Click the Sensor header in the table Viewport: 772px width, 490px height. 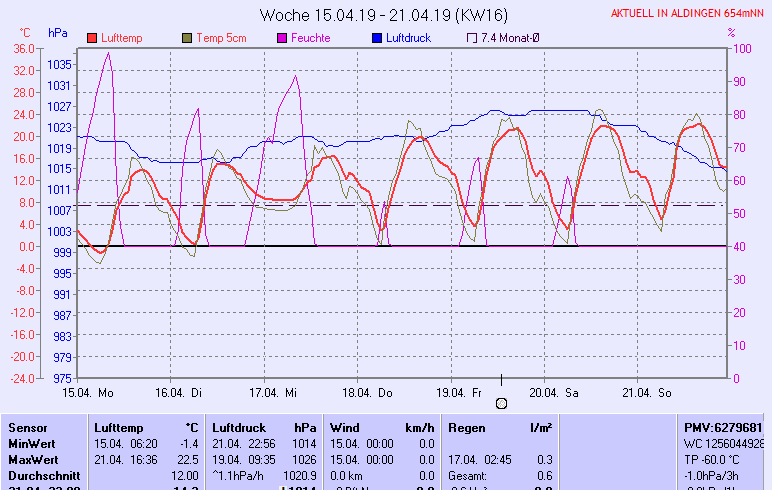(x=27, y=427)
